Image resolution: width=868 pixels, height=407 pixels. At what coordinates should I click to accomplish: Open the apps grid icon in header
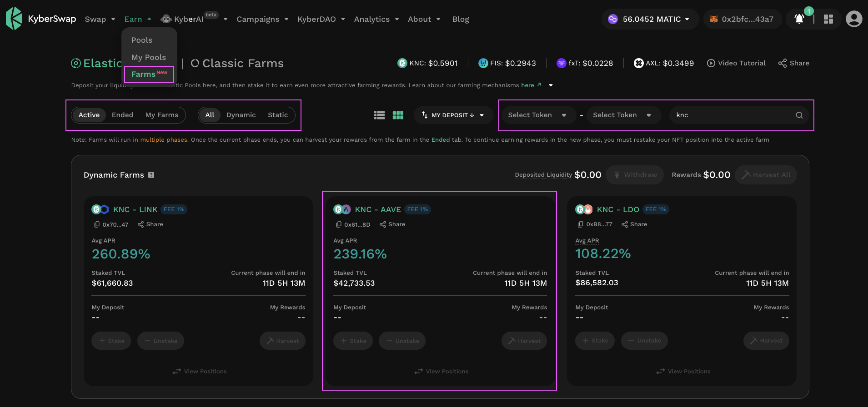point(828,19)
